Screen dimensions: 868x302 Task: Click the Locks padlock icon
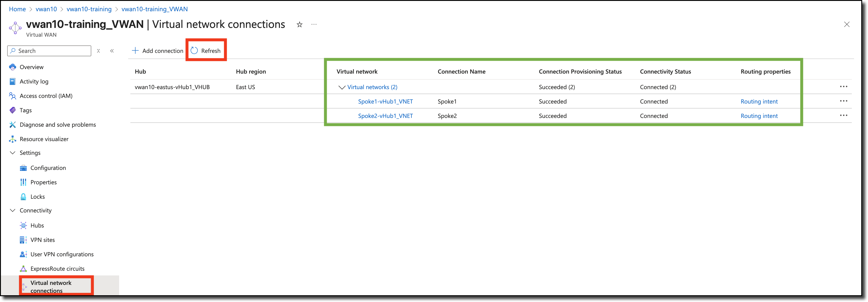pyautogui.click(x=23, y=197)
